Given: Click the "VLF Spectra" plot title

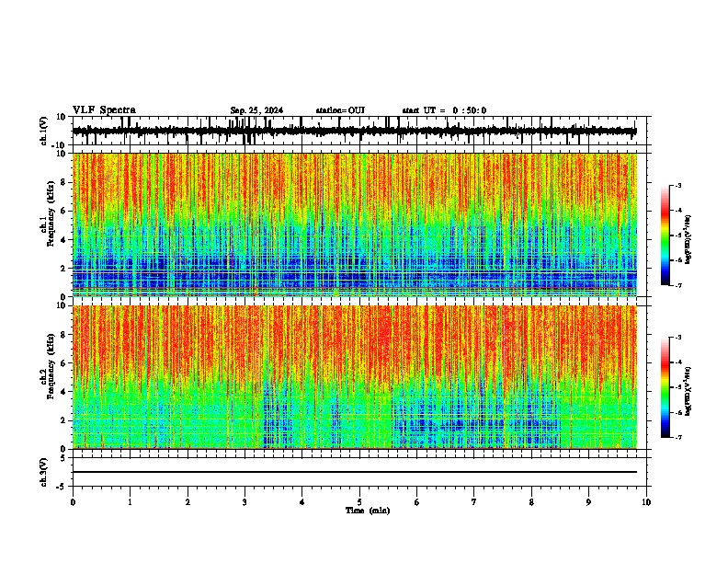Looking at the screenshot, I should tap(104, 110).
